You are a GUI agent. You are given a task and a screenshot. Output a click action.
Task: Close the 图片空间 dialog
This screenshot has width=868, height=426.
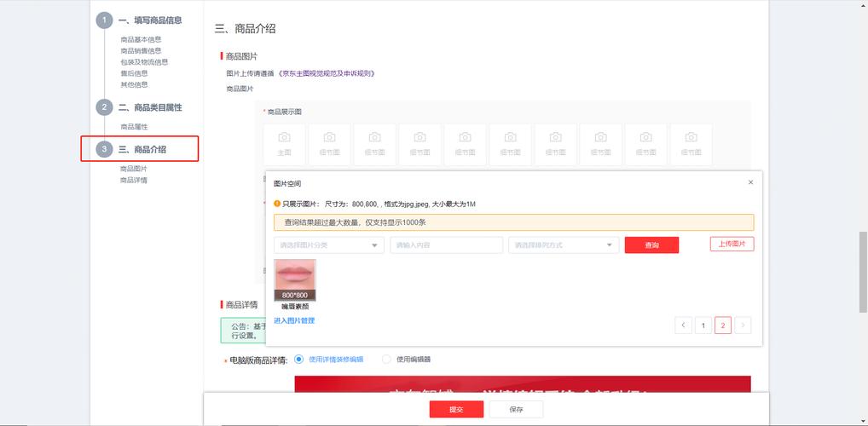[750, 182]
